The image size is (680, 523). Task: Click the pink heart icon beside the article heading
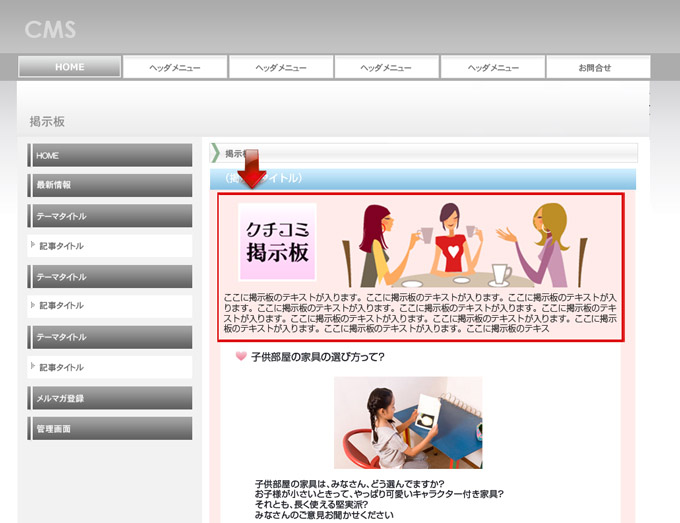(240, 357)
